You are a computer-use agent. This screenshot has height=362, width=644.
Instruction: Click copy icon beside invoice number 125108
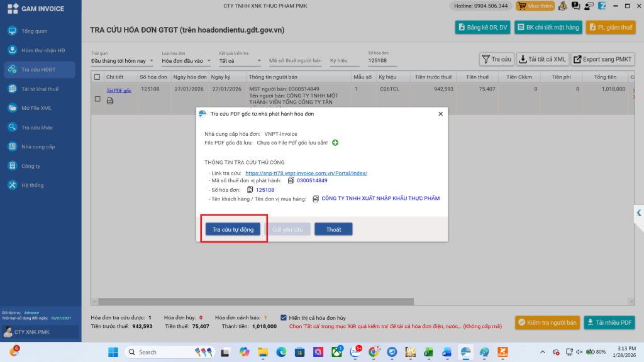pyautogui.click(x=250, y=189)
